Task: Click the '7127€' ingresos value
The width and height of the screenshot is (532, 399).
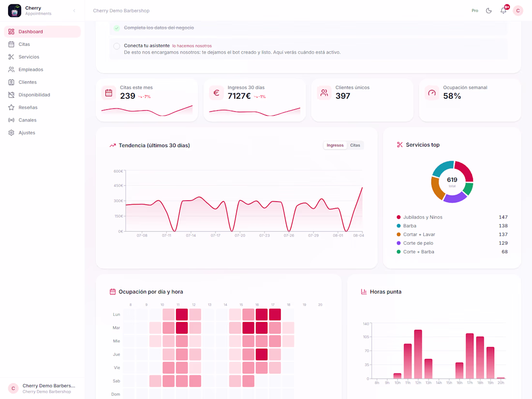Action: pyautogui.click(x=239, y=96)
